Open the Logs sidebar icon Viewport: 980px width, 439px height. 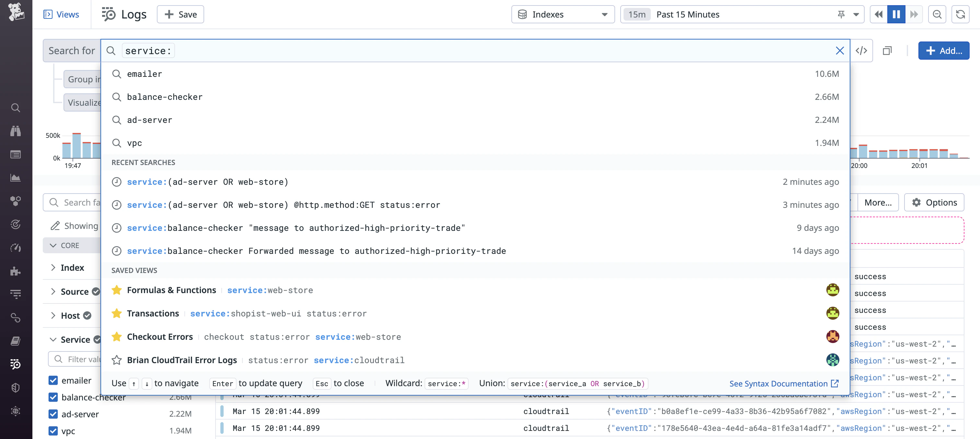16,364
